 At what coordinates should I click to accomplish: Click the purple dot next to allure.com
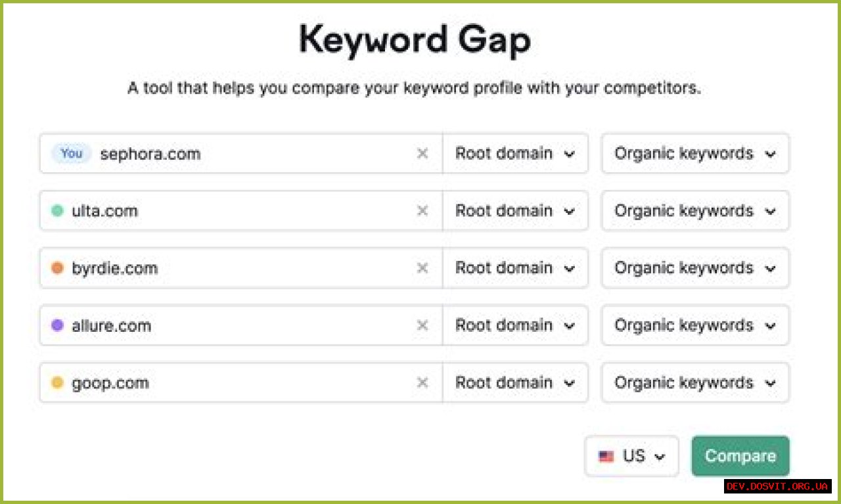click(57, 325)
